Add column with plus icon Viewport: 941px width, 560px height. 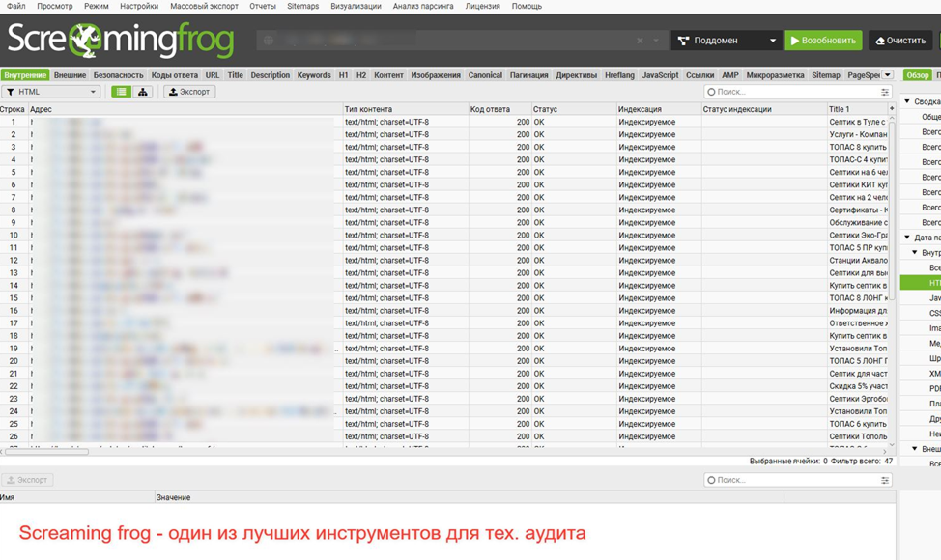[891, 108]
